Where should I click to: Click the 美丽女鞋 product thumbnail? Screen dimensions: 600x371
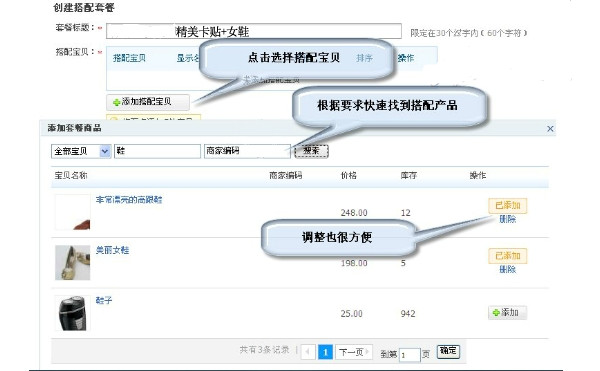point(72,262)
